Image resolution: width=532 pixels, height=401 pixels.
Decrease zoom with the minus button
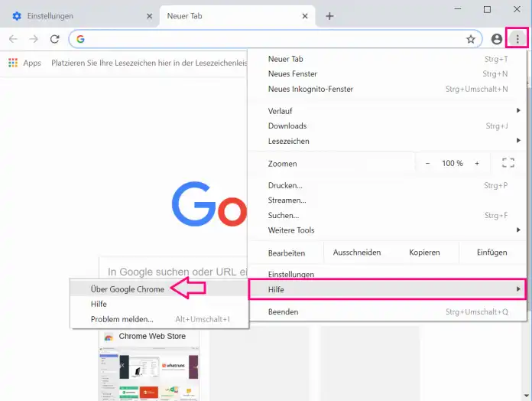427,163
